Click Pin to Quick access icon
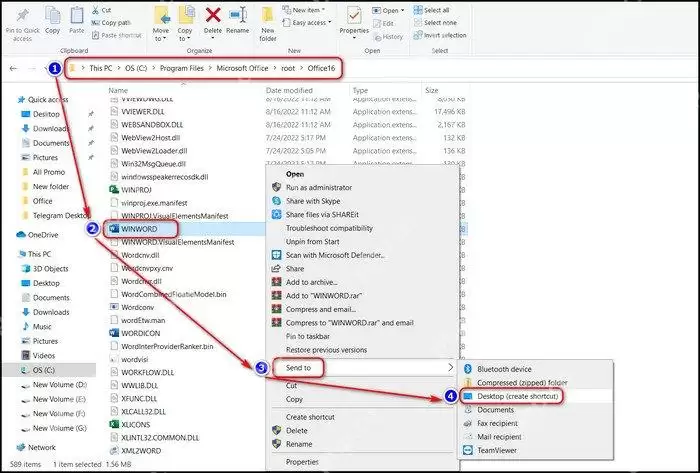 [22, 16]
